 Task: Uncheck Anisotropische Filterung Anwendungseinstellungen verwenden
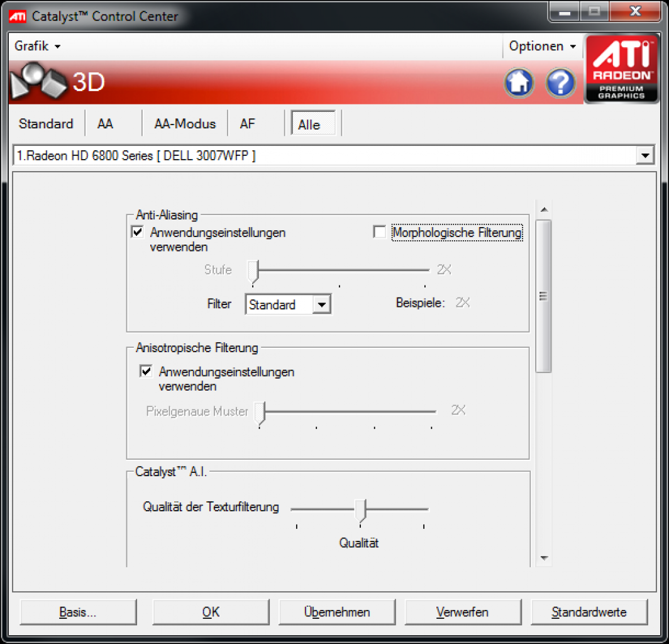146,371
